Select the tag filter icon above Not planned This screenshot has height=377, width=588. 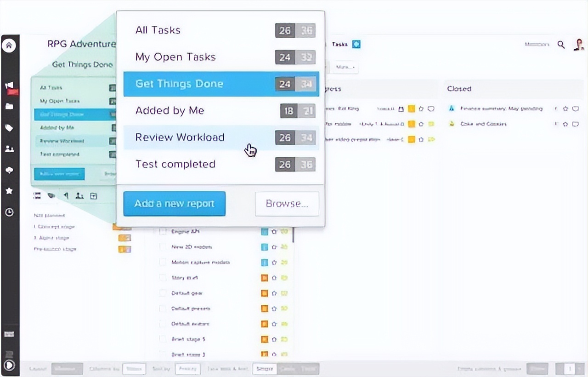(x=51, y=196)
